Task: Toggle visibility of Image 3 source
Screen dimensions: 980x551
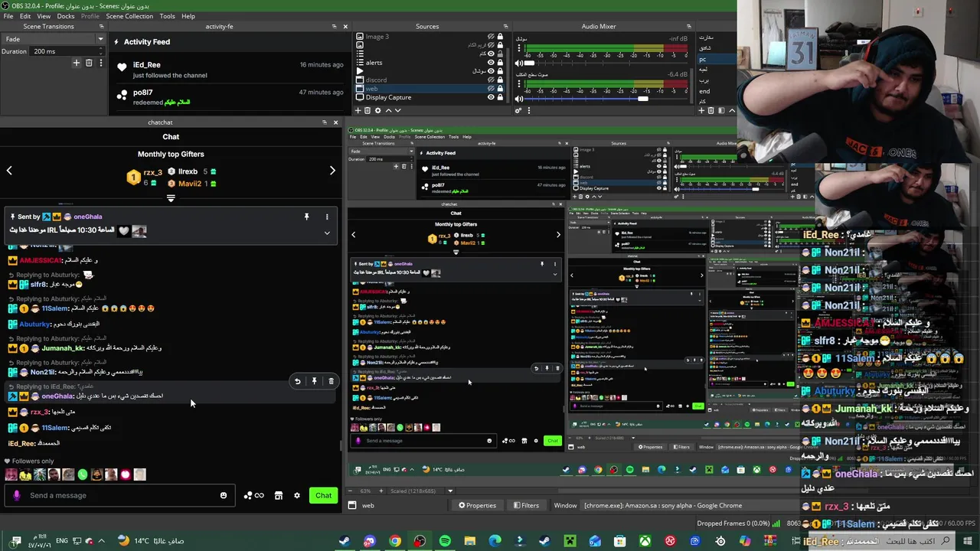Action: click(x=491, y=37)
